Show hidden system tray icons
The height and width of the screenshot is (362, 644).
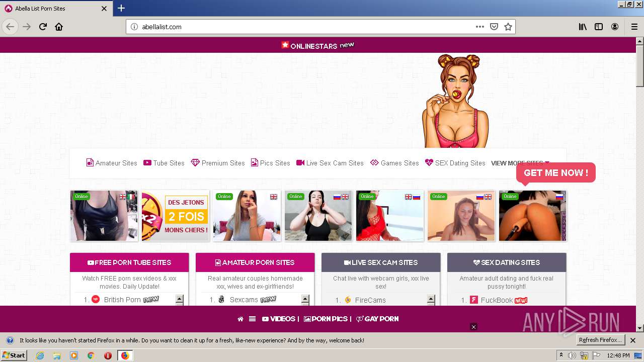[x=561, y=355]
